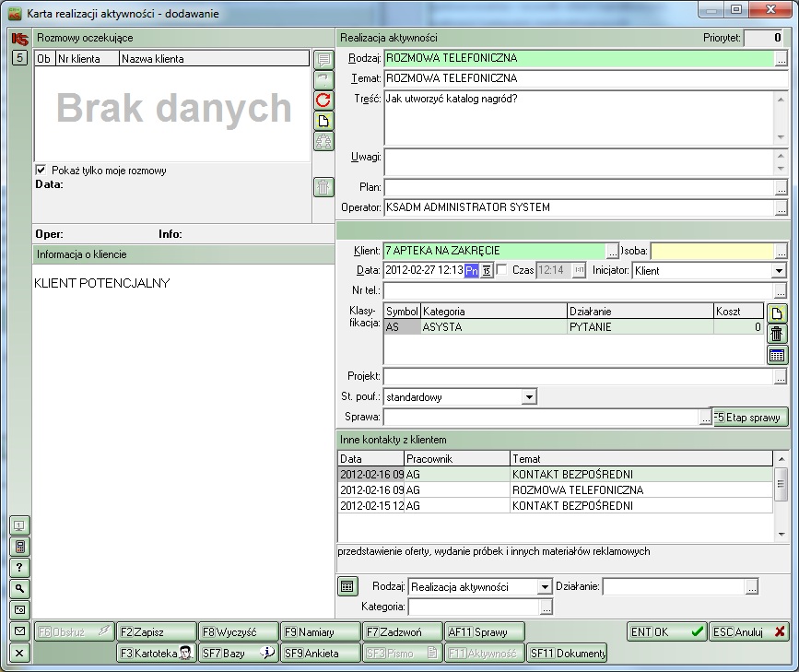This screenshot has width=799, height=672.
Task: Click the question mark help icon
Action: 19,567
